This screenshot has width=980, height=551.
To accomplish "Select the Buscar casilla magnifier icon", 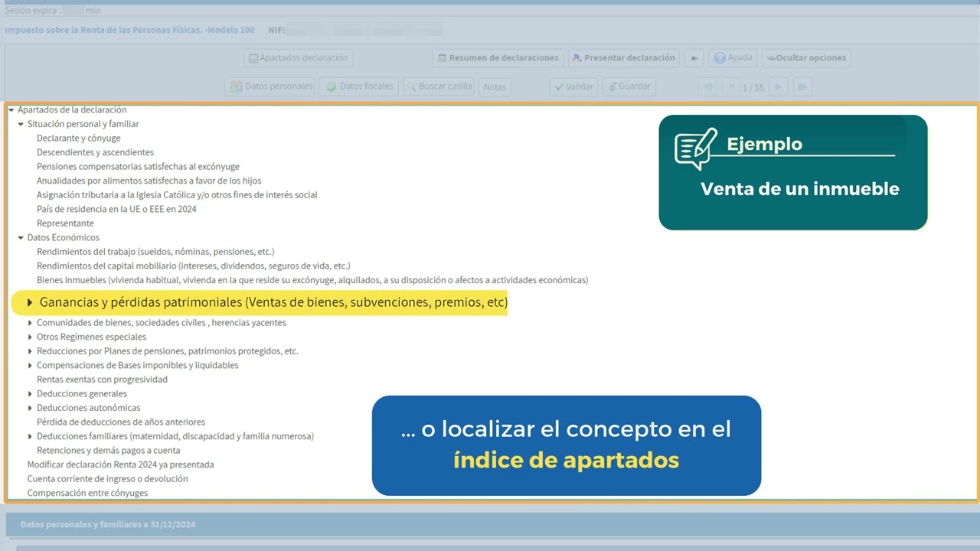I will (x=412, y=86).
